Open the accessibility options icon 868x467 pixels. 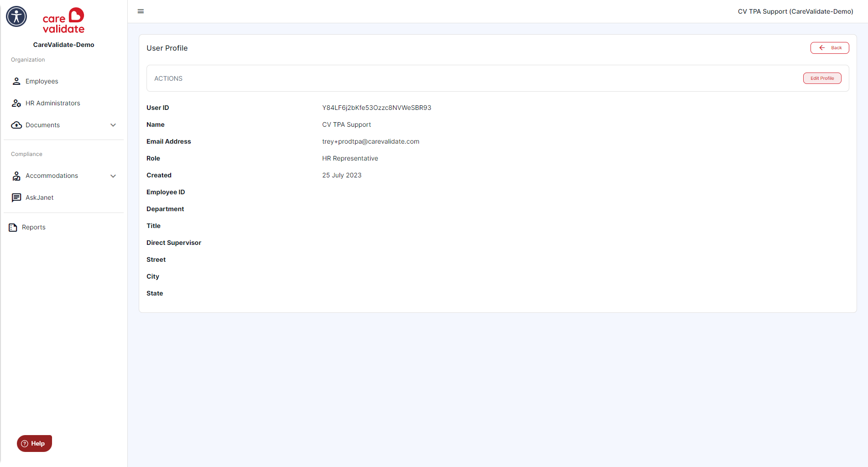(x=16, y=16)
